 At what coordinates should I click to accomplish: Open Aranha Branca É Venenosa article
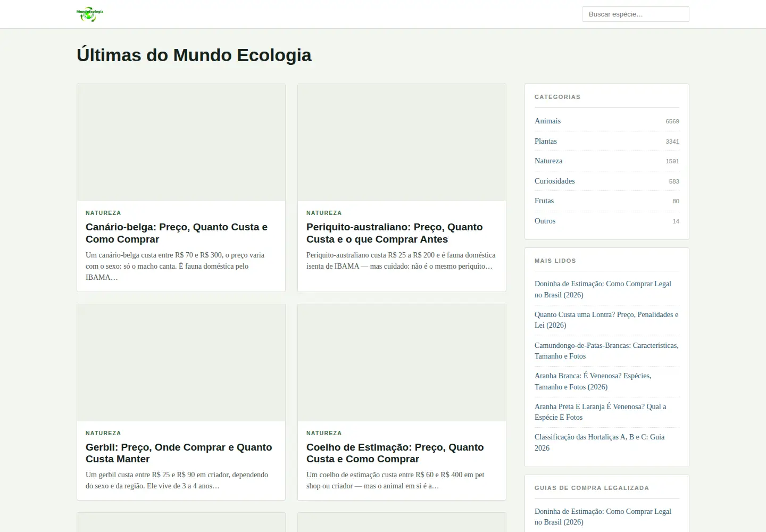[593, 381]
